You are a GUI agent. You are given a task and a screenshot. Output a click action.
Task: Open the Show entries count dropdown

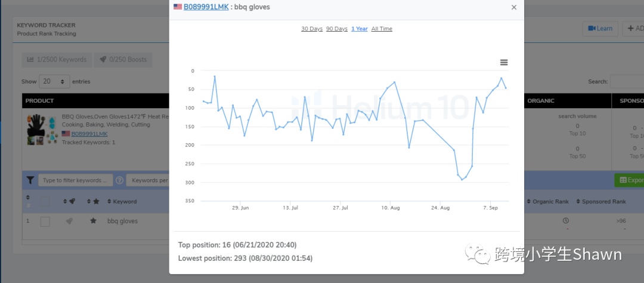point(54,81)
